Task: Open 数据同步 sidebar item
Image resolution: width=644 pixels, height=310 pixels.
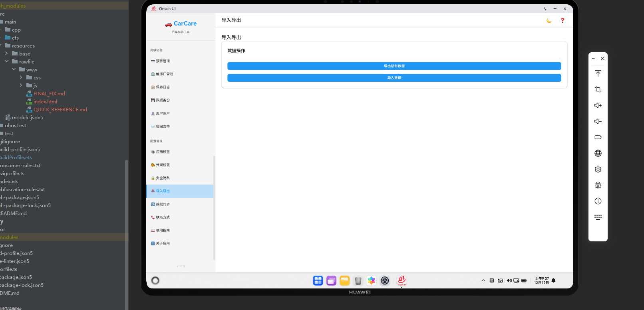Action: pos(180,204)
